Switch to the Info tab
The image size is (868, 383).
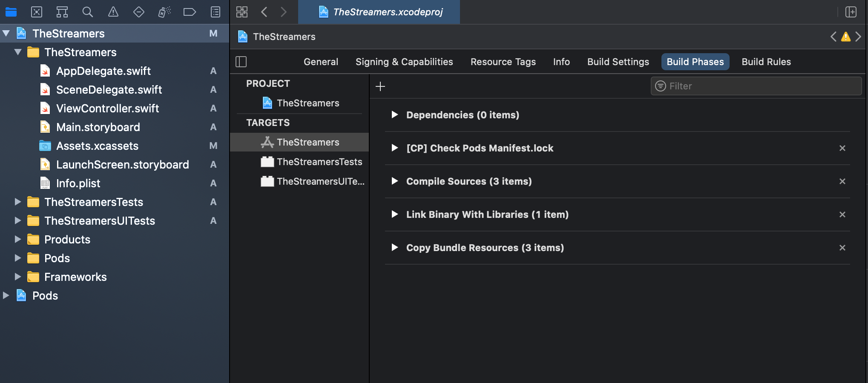[x=561, y=62]
